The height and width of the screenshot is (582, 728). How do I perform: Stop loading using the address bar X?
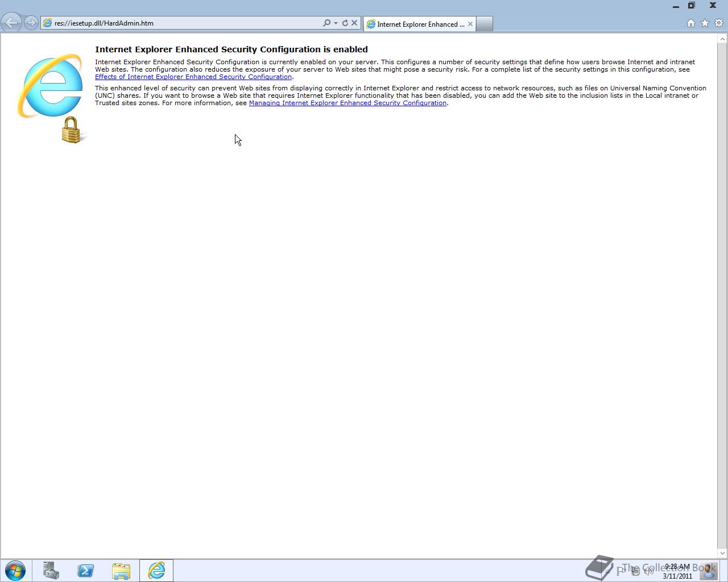(354, 23)
